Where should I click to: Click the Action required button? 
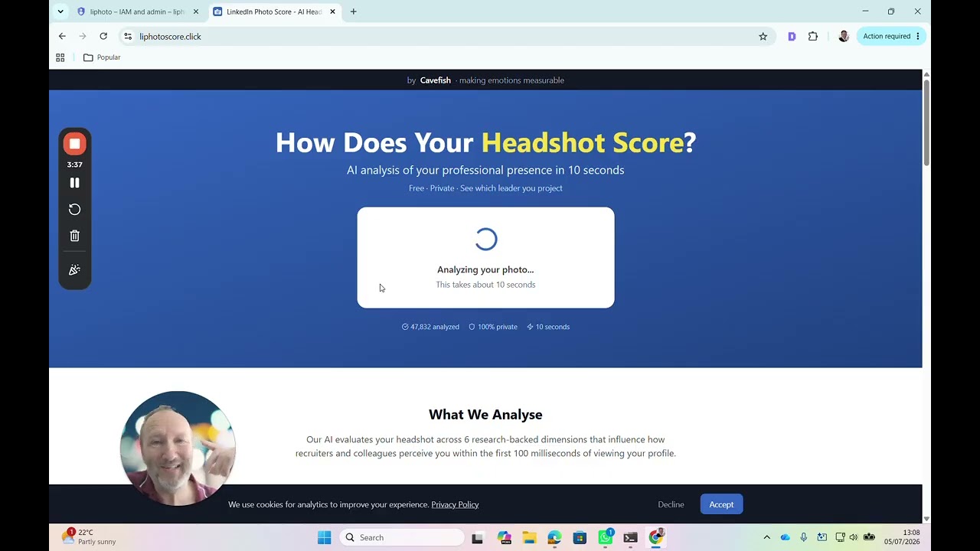tap(887, 36)
